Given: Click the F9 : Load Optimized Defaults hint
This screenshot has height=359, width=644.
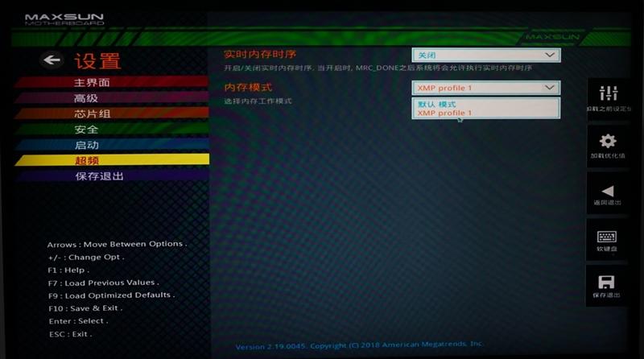Looking at the screenshot, I should click(111, 295).
